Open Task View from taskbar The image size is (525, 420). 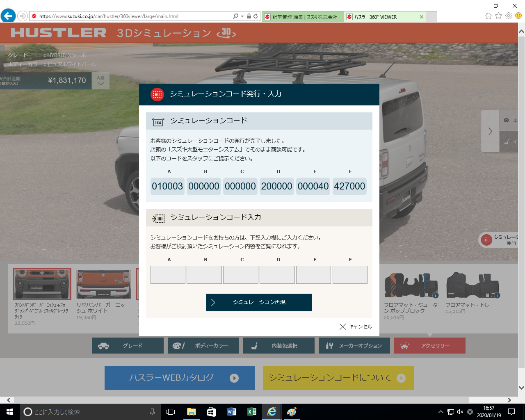point(171,412)
